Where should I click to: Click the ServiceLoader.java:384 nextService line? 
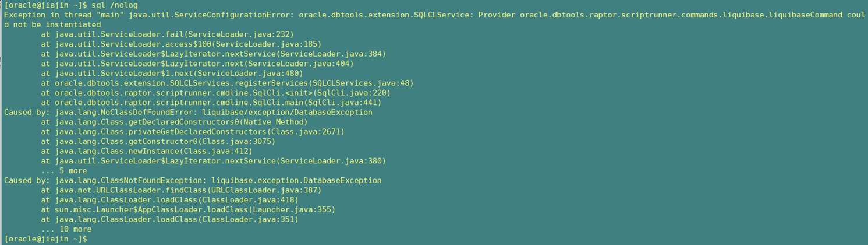[x=214, y=54]
